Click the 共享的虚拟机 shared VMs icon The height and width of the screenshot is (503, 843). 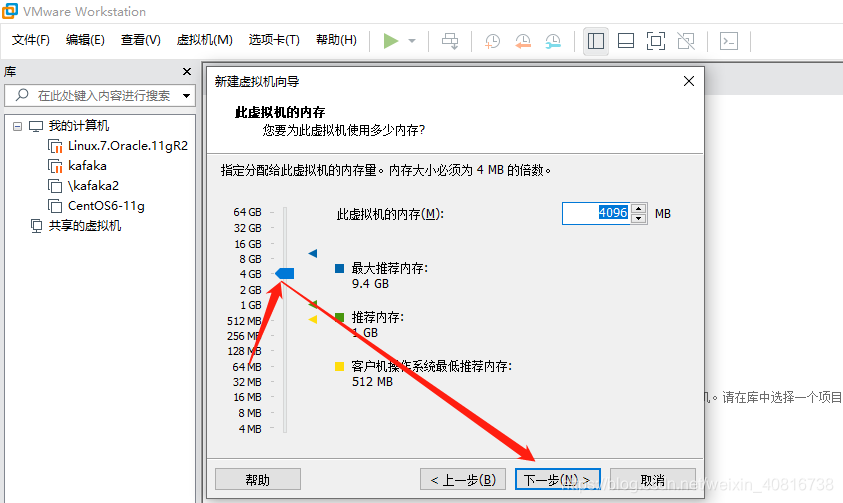click(x=36, y=226)
